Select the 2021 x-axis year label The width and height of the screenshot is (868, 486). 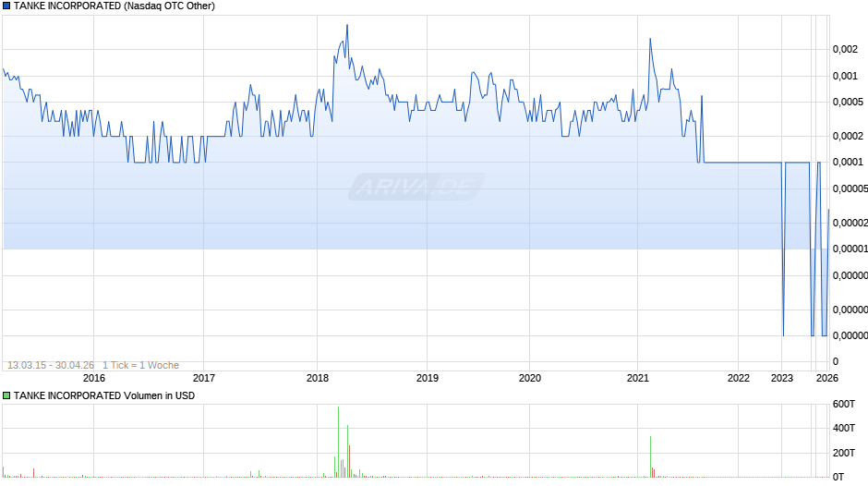click(x=638, y=378)
